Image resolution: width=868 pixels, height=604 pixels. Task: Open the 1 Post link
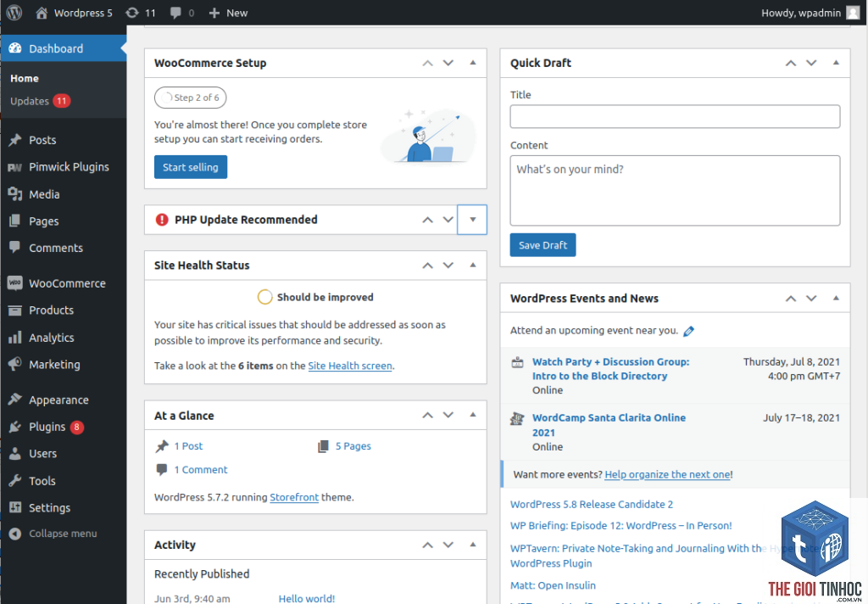pos(188,446)
